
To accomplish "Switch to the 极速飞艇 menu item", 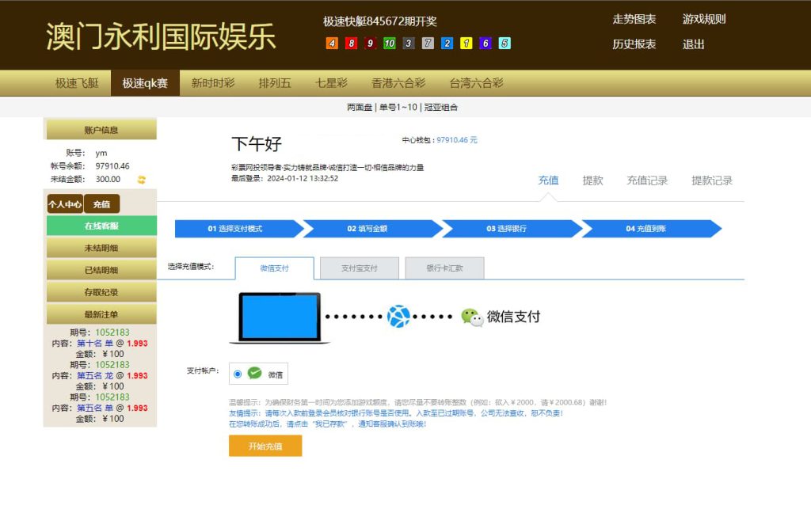I will point(75,82).
